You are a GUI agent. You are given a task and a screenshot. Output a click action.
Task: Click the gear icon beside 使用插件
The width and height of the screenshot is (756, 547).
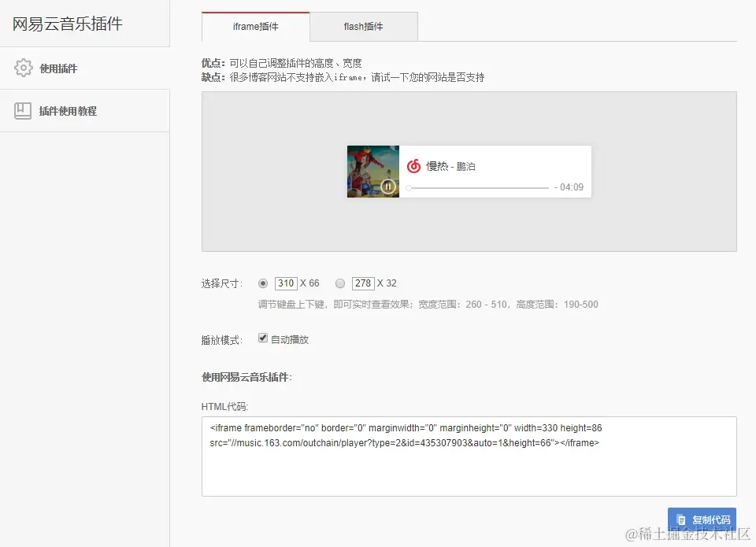23,68
